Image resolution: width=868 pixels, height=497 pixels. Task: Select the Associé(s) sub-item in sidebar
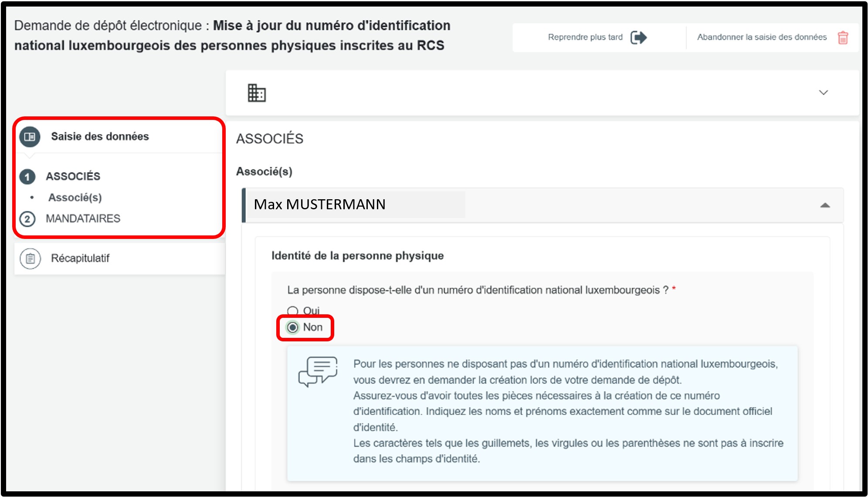(75, 197)
